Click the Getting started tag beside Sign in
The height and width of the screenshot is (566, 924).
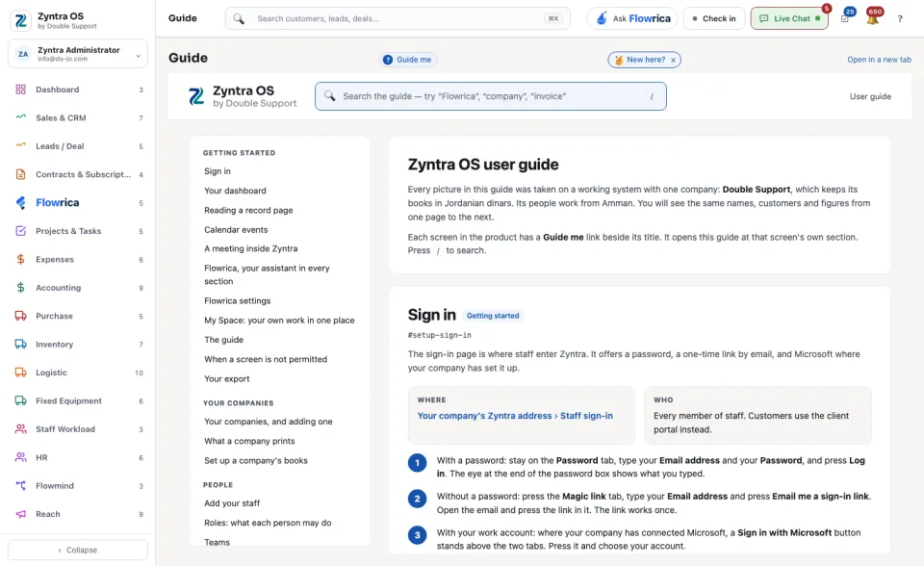(x=493, y=316)
